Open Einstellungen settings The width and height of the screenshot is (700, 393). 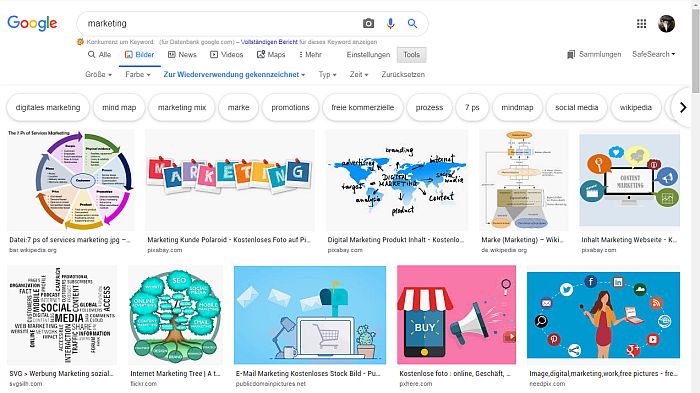(x=368, y=54)
